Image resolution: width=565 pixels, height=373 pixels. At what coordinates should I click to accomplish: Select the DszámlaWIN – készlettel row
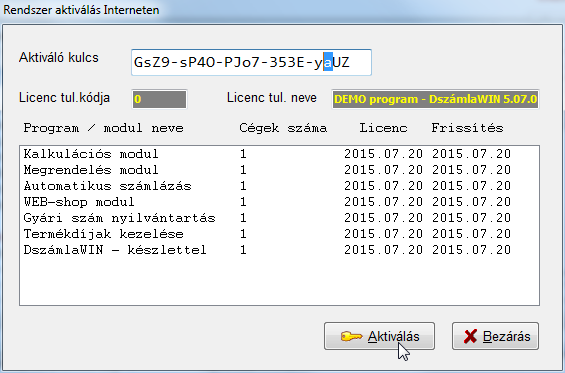pos(279,250)
